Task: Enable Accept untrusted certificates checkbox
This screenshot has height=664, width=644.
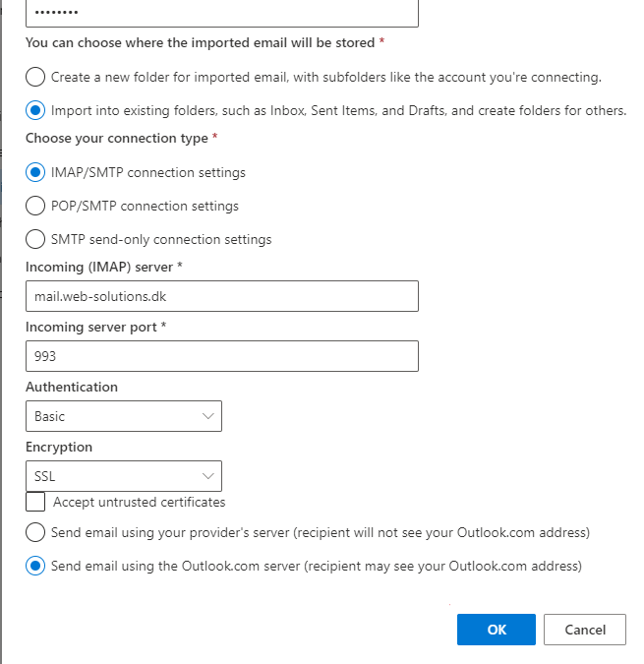Action: tap(35, 502)
